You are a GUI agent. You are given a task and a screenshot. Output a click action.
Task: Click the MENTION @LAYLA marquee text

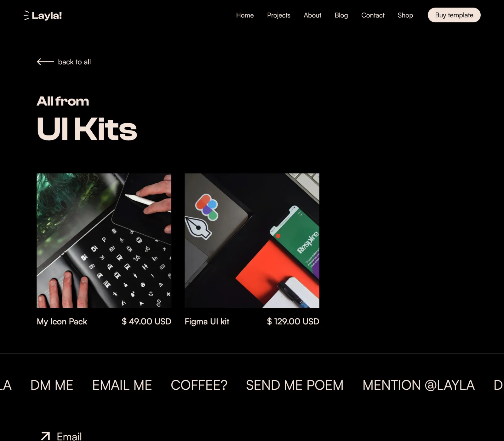tap(418, 385)
